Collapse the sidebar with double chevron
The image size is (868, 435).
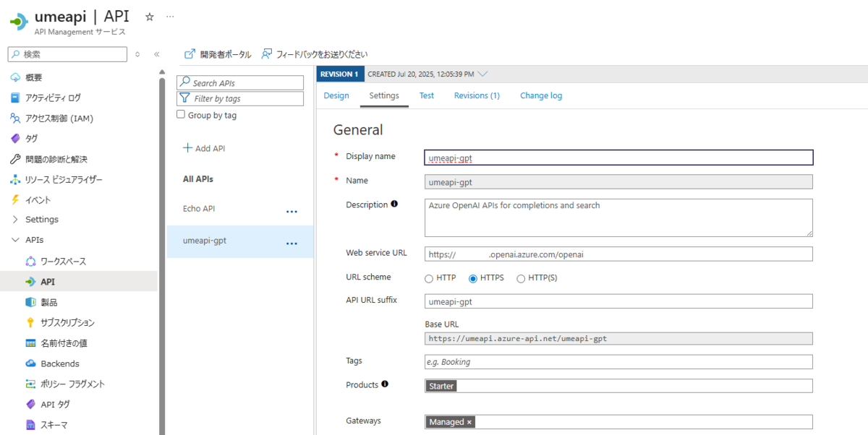point(156,54)
